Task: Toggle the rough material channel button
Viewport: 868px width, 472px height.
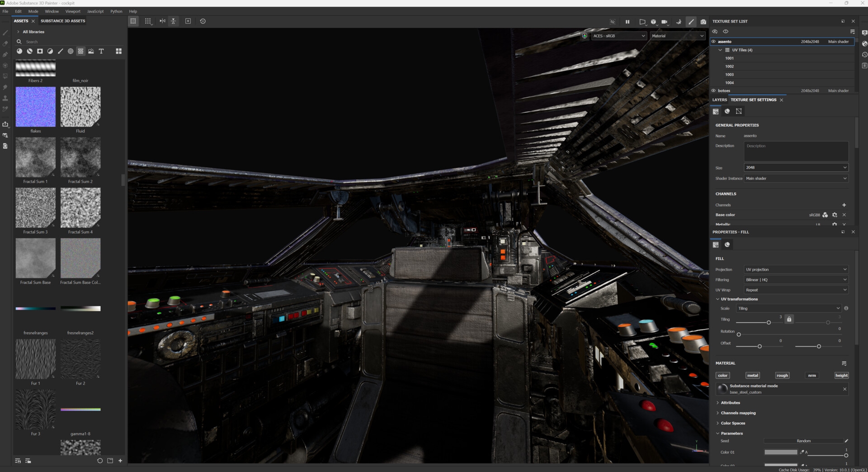Action: pyautogui.click(x=782, y=375)
